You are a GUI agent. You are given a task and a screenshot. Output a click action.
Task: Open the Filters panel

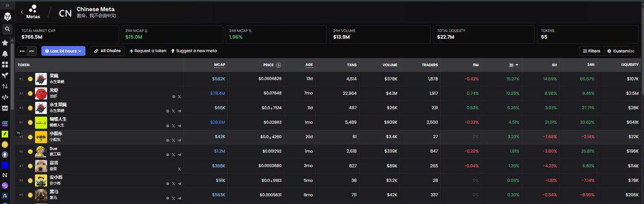pos(591,51)
